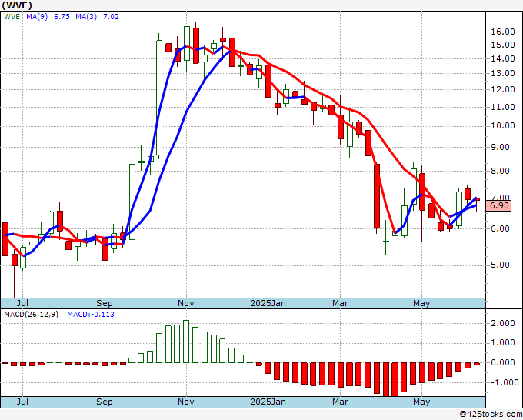
Task: Click Mar on the price chart date axis
Action: (x=340, y=303)
